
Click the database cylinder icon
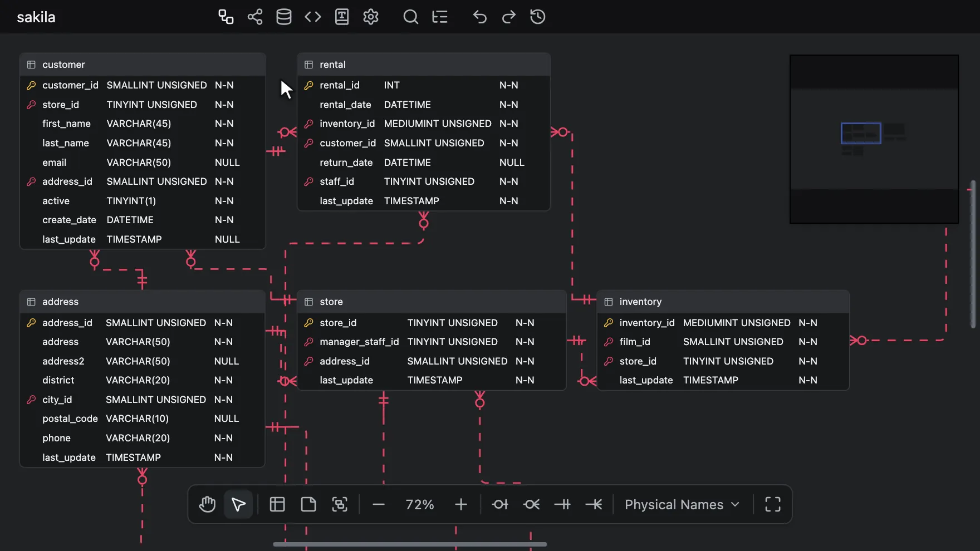coord(284,17)
